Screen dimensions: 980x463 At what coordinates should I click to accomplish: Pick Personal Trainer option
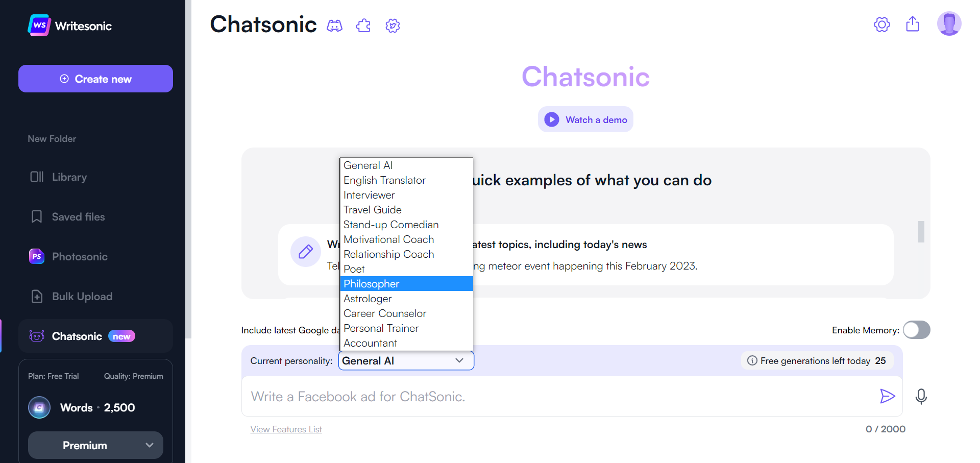point(406,328)
